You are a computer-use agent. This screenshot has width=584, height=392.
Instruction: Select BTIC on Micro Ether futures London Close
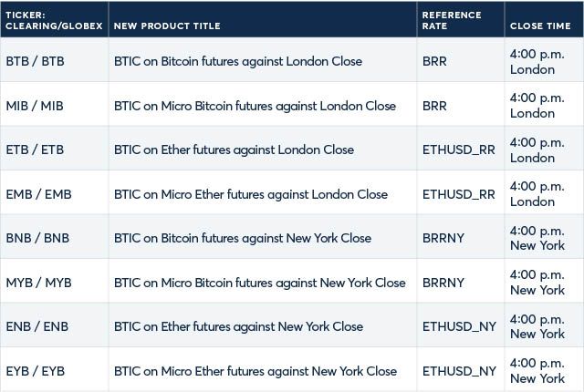pyautogui.click(x=251, y=194)
